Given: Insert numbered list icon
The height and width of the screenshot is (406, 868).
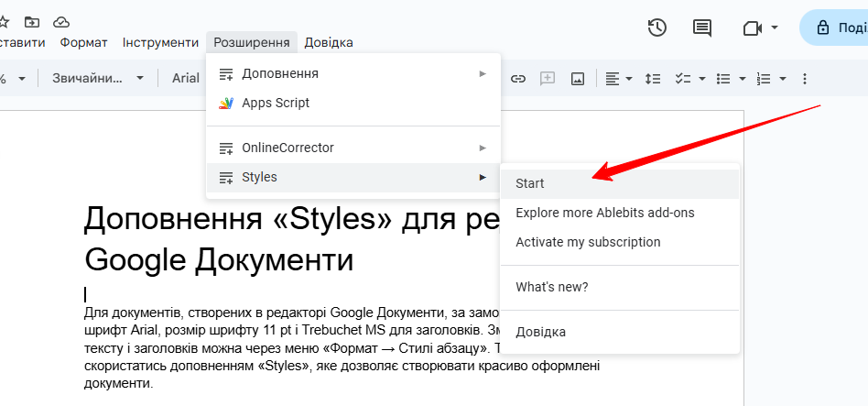Looking at the screenshot, I should click(x=764, y=79).
